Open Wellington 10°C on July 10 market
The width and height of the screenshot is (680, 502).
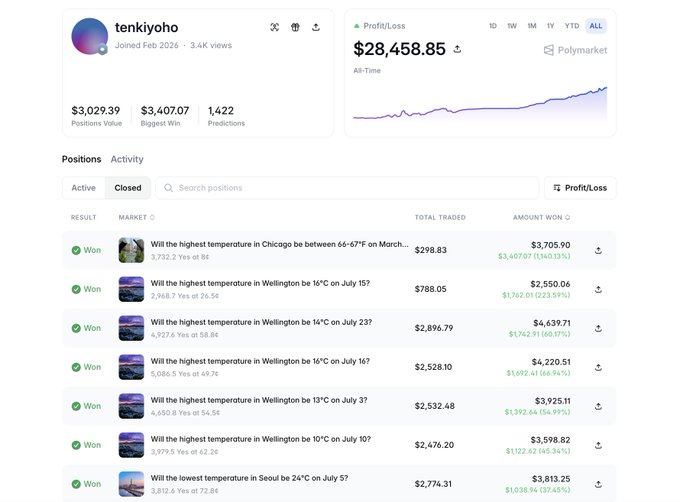(261, 439)
